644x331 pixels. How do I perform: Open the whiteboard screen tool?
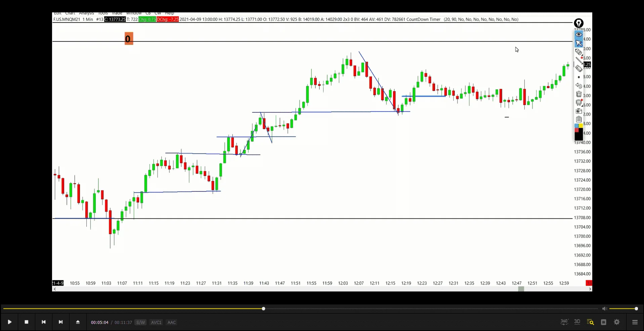point(578,103)
